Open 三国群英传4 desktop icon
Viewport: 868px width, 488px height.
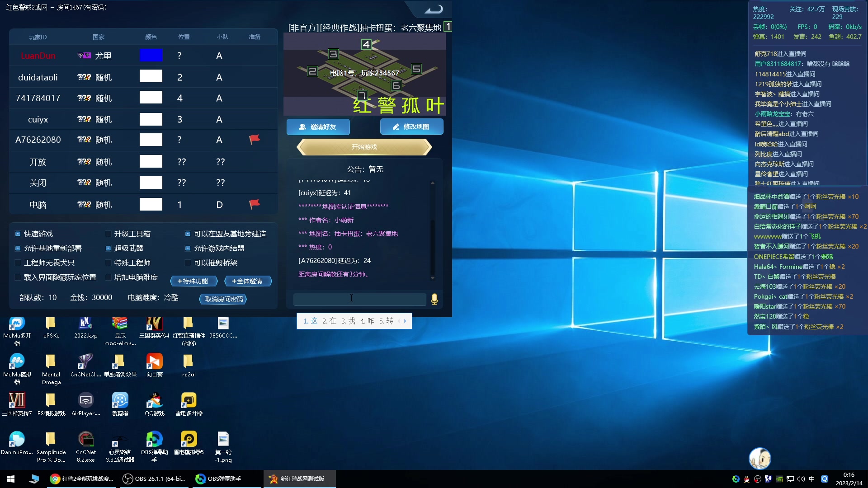click(154, 328)
